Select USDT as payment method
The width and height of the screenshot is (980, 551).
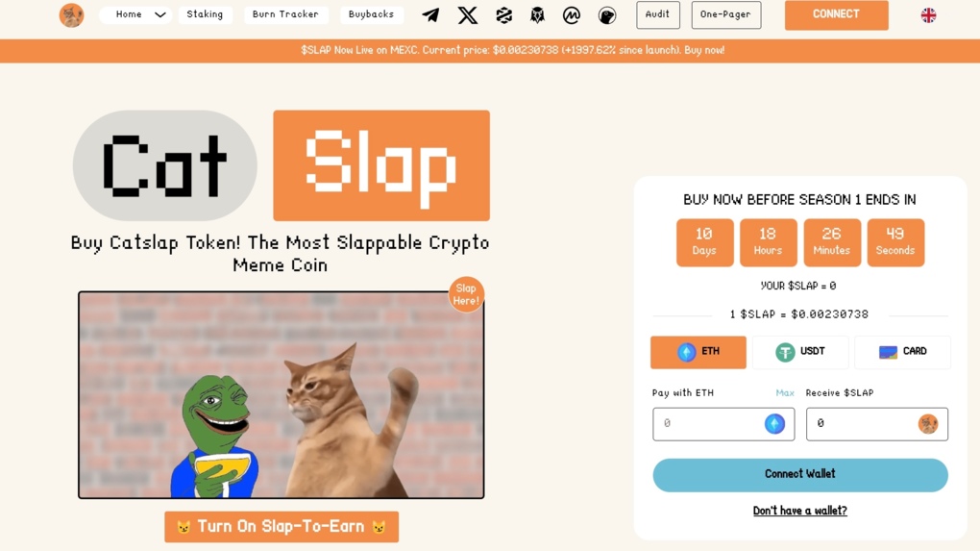[800, 352]
